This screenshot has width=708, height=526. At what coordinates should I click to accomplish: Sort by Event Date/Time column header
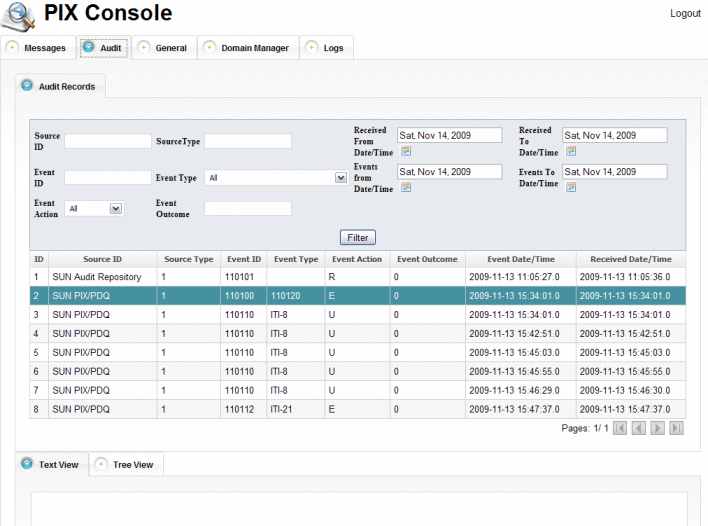tap(521, 259)
